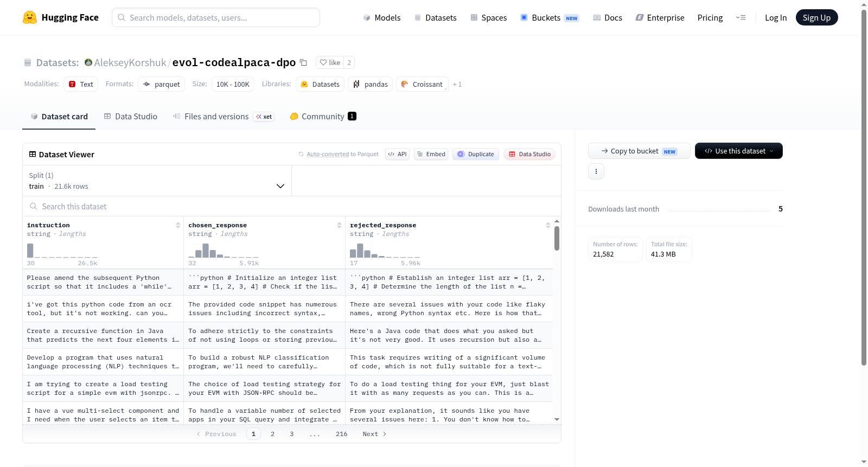Jump to page 216 of the viewer
The image size is (868, 467).
[x=342, y=434]
